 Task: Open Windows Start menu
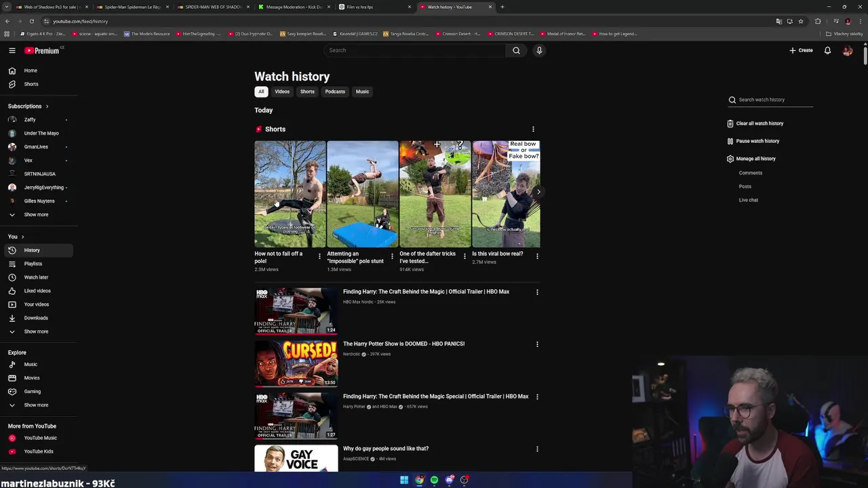click(x=404, y=480)
